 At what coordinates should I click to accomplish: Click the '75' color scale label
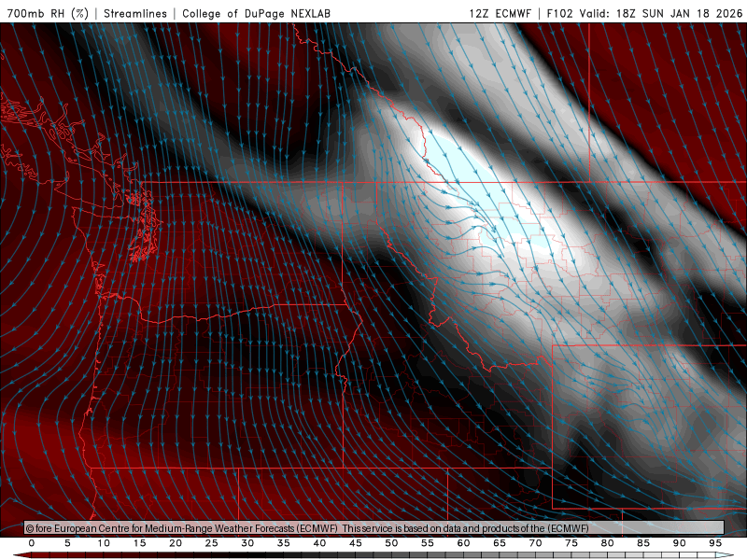point(571,543)
